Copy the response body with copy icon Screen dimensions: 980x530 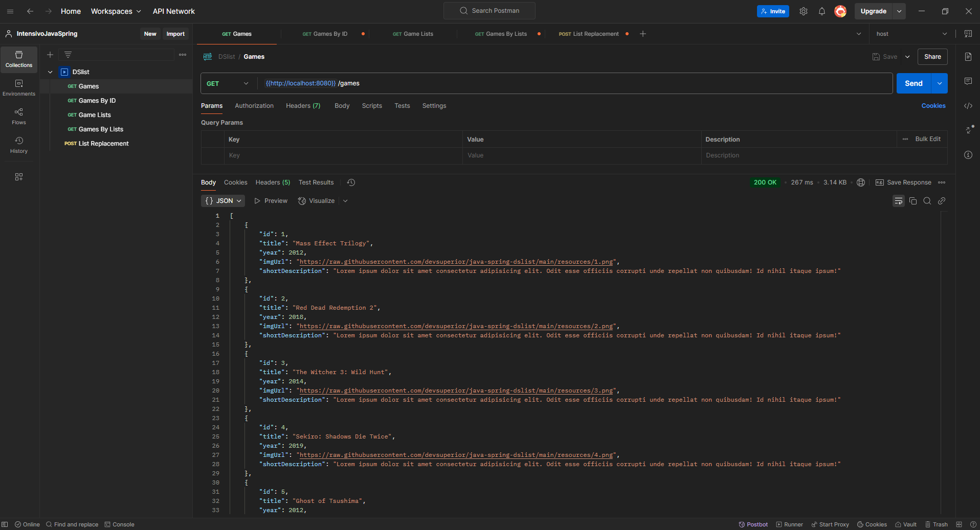(913, 201)
